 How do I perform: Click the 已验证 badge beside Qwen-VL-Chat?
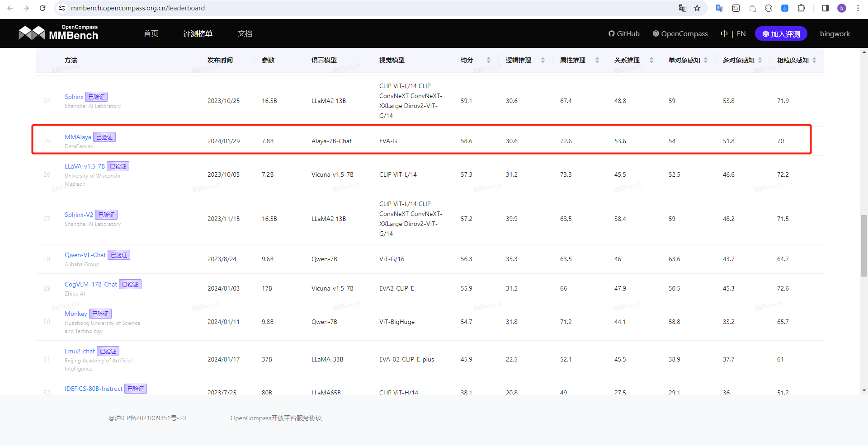click(x=119, y=255)
